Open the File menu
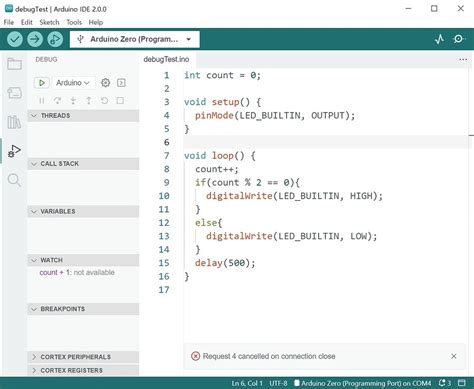 click(x=9, y=22)
